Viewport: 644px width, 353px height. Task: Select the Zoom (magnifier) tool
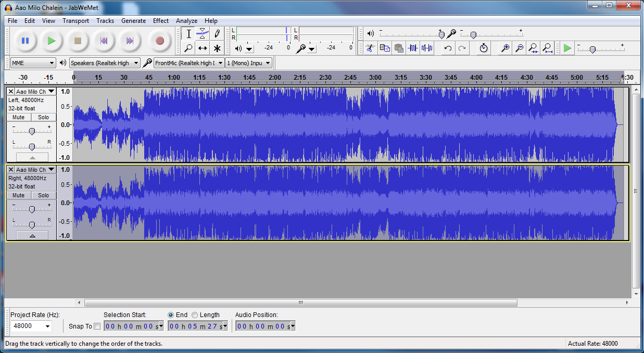188,48
